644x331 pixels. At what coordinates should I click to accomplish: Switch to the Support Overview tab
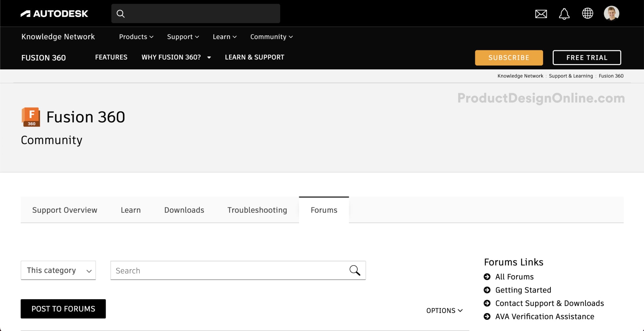pyautogui.click(x=65, y=210)
